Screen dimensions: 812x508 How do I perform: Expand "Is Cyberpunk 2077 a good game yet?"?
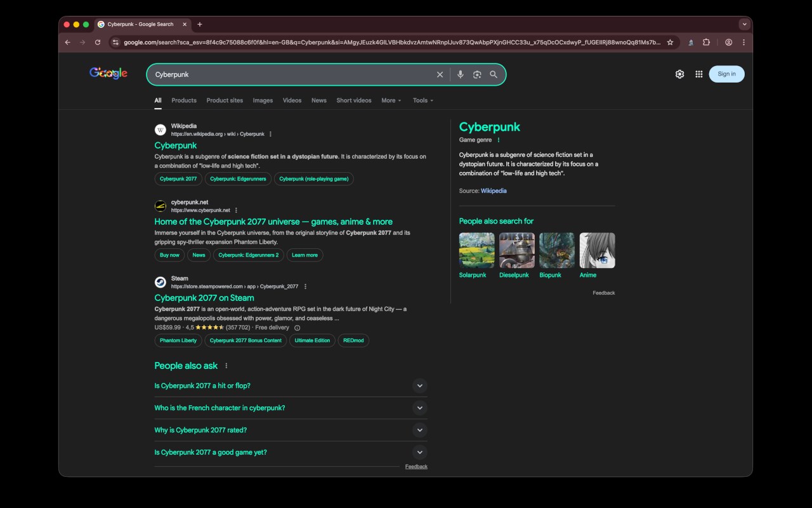click(x=291, y=452)
